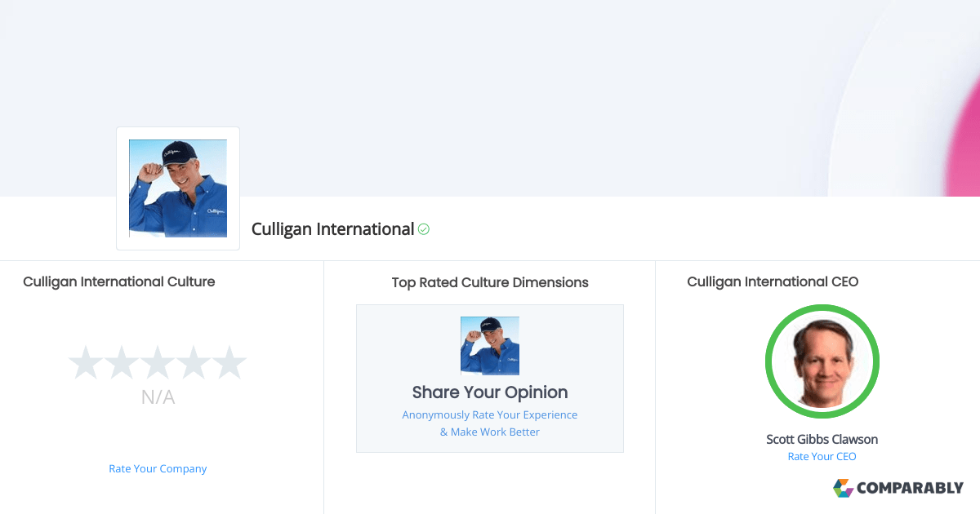Screen dimensions: 980x514
Task: Select the second rating star
Action: tap(122, 361)
